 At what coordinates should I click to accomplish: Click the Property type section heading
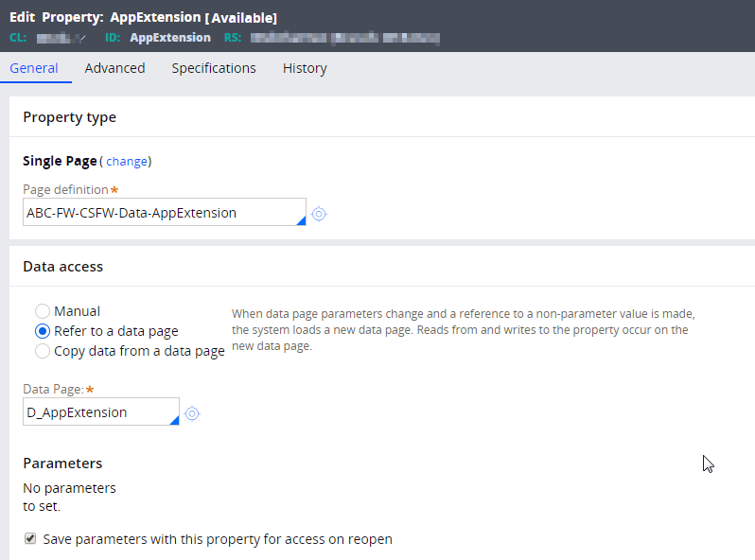pos(70,117)
